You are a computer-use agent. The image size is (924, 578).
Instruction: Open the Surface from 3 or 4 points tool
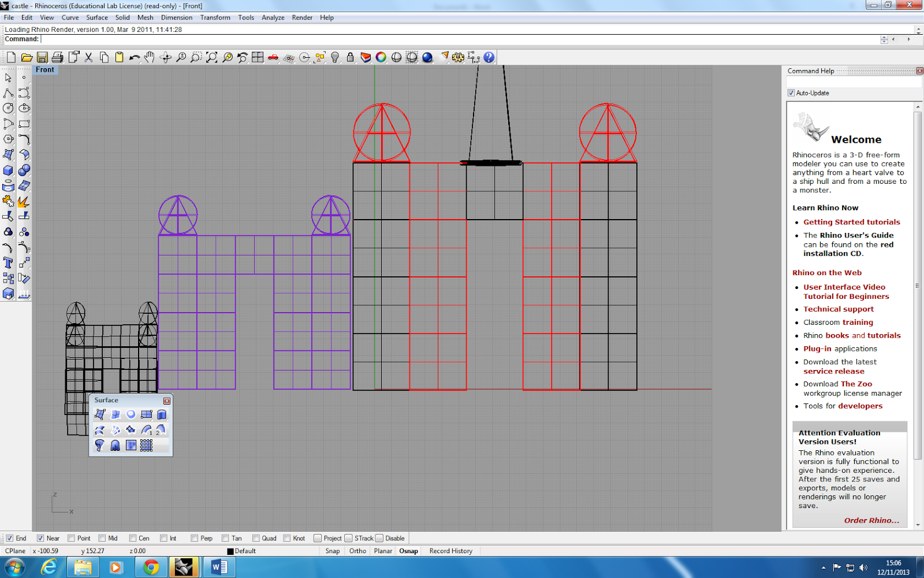(x=99, y=414)
